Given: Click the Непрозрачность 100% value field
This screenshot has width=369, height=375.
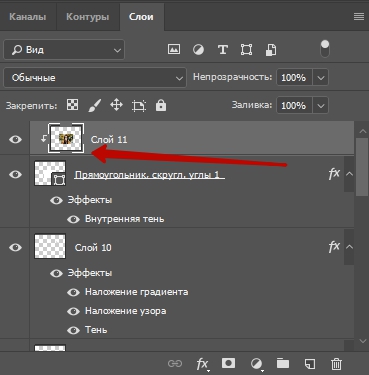Looking at the screenshot, I should coord(294,78).
